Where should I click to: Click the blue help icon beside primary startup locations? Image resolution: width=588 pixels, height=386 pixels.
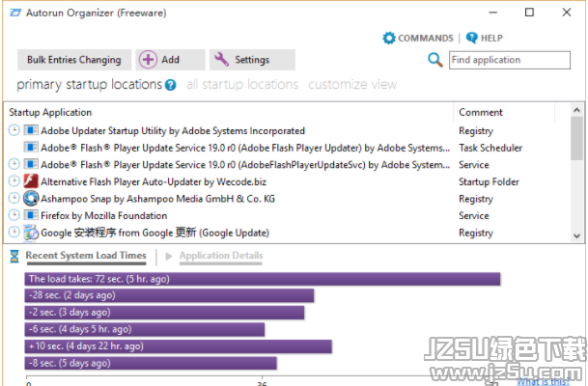click(170, 85)
